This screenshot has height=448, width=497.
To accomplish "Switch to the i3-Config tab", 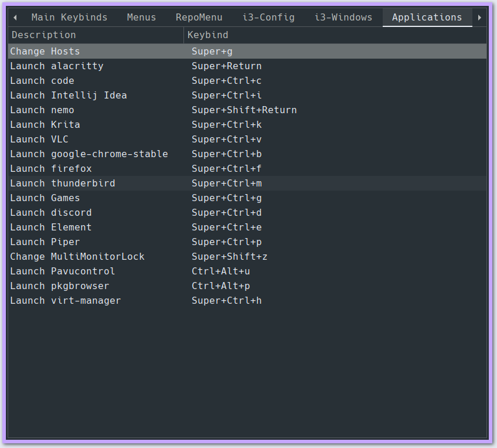I will pos(268,17).
